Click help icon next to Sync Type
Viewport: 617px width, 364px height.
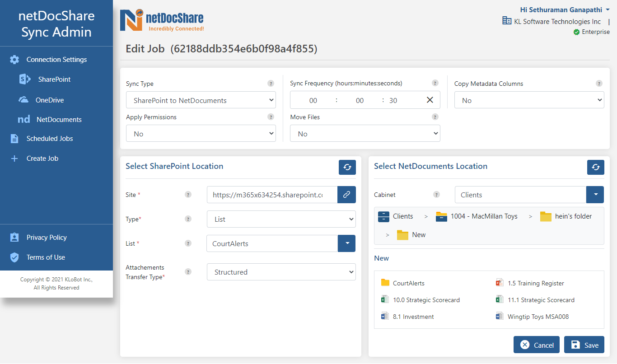pyautogui.click(x=271, y=84)
